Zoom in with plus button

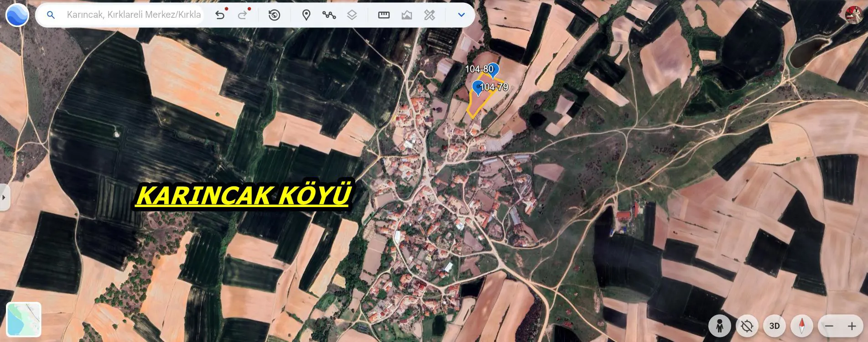(x=852, y=326)
